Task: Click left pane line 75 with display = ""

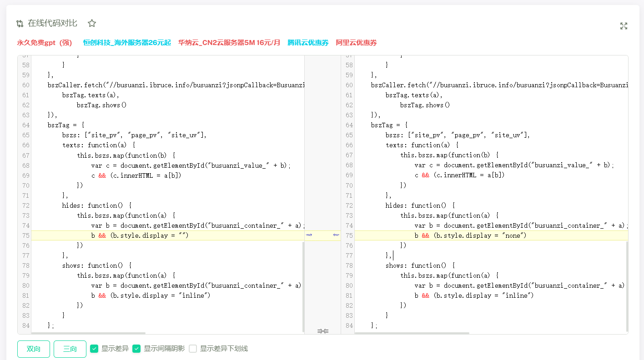Action: 168,235
